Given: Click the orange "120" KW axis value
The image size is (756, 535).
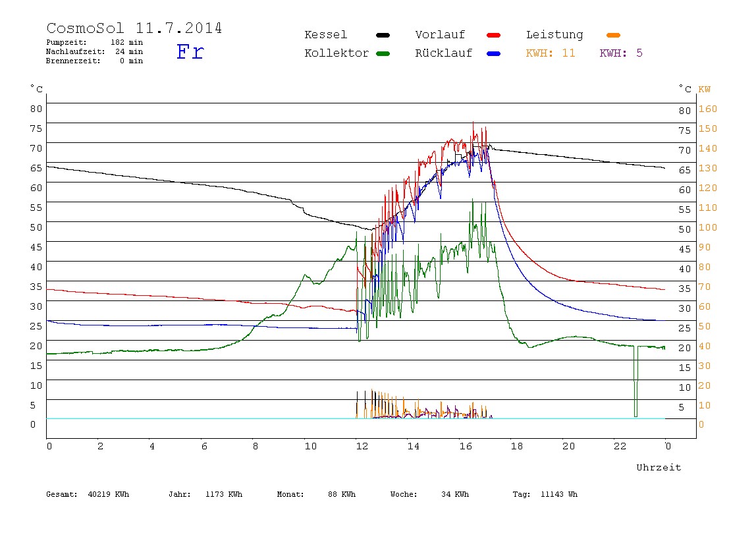Looking at the screenshot, I should pyautogui.click(x=708, y=188).
